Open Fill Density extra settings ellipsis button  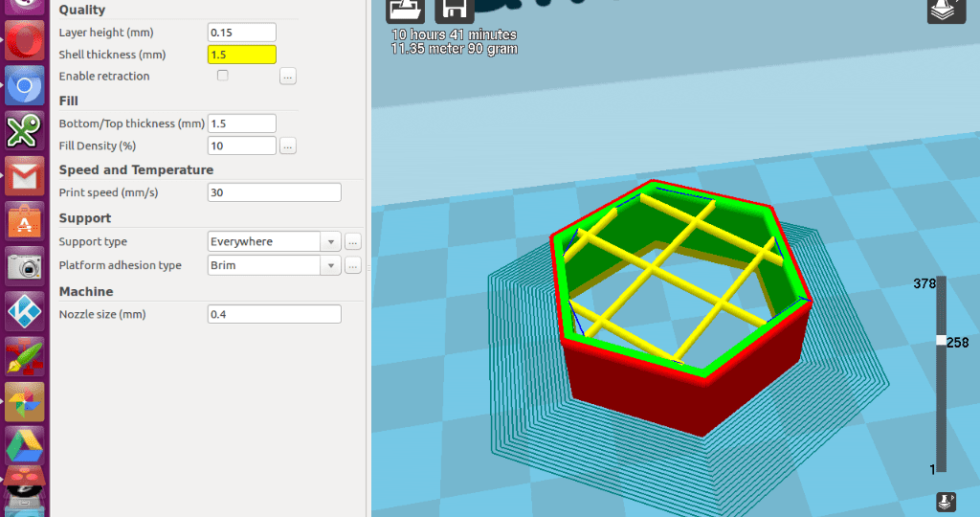coord(287,146)
